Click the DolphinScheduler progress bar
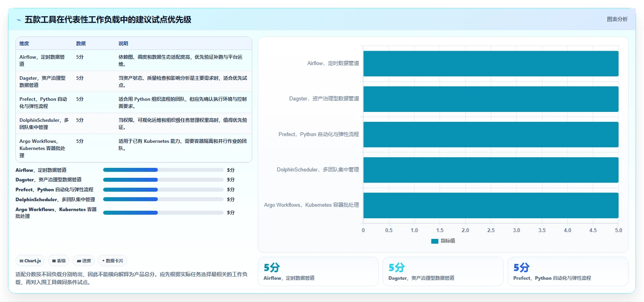 point(163,199)
